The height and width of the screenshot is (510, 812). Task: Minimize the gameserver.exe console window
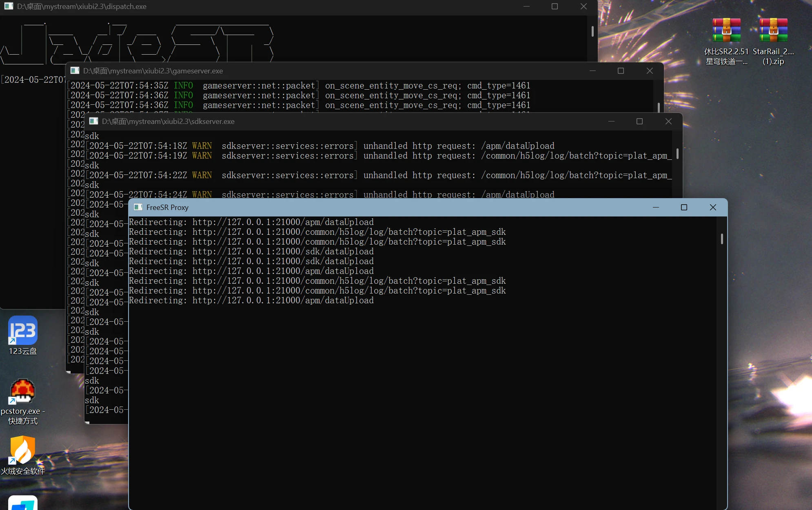tap(592, 71)
